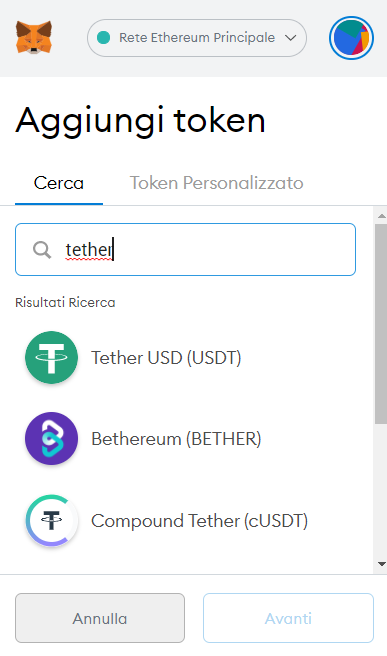The image size is (387, 656).
Task: Open the Rete Ethereum Principale network dropdown
Action: [x=197, y=38]
